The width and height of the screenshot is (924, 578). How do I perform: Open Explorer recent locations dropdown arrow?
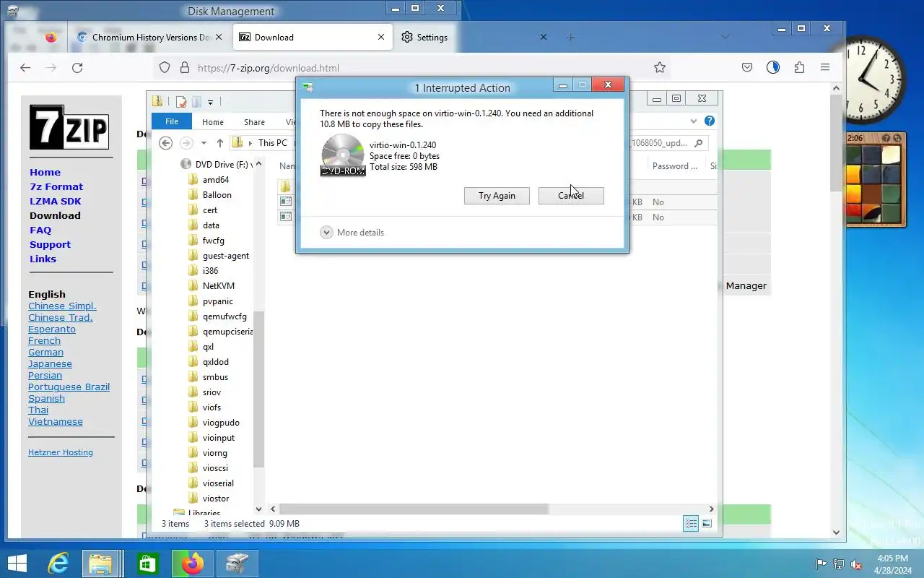click(204, 143)
